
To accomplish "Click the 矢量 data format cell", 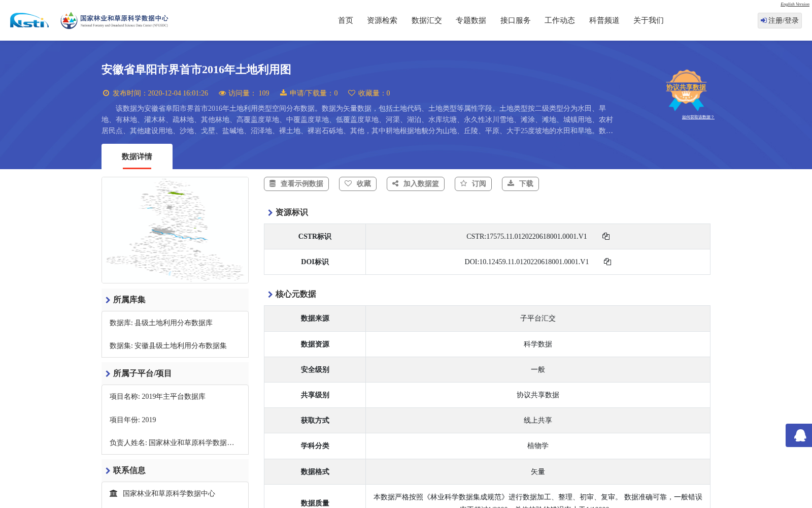I will [538, 471].
